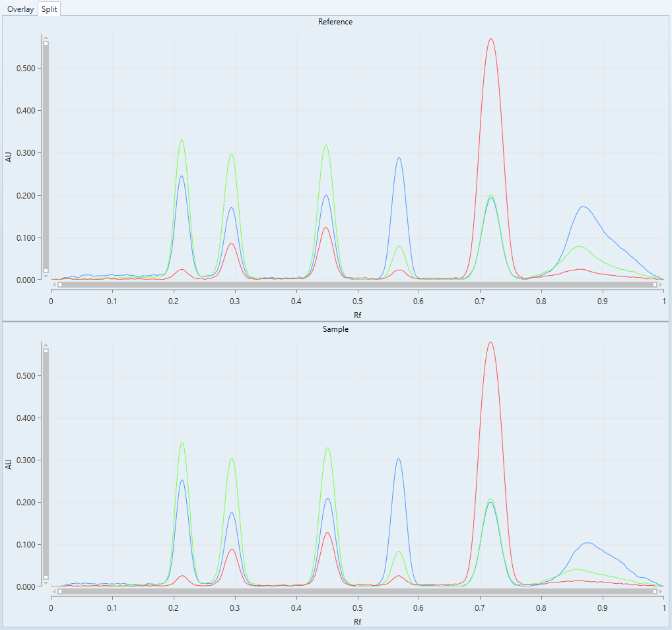Select the Split tab

(50, 9)
